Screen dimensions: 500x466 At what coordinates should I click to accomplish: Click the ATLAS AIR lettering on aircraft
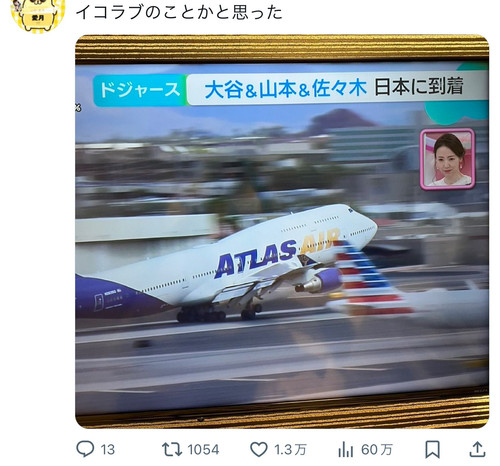(x=277, y=254)
